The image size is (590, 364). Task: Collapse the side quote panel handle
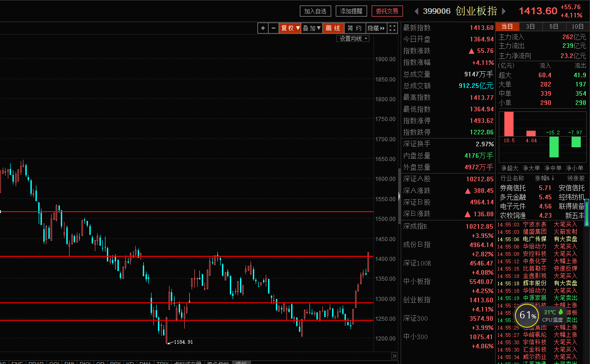[x=399, y=196]
